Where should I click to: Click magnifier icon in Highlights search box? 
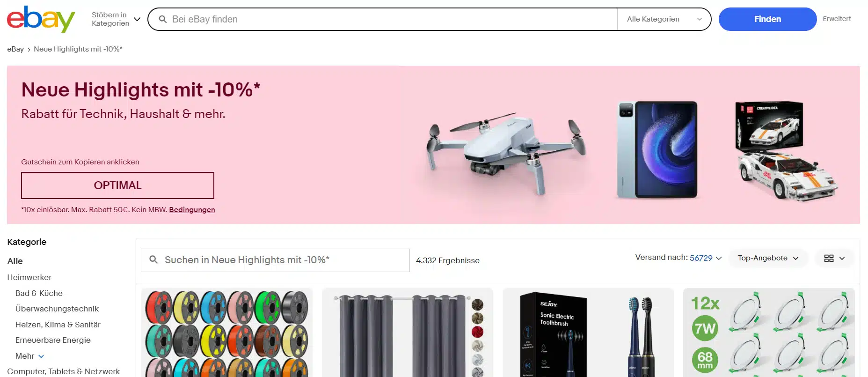153,259
